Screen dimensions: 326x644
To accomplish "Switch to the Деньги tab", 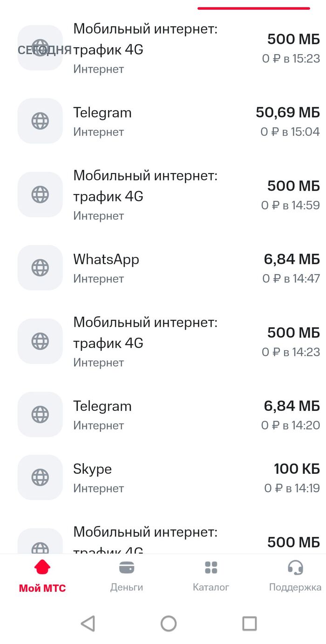I will (127, 576).
